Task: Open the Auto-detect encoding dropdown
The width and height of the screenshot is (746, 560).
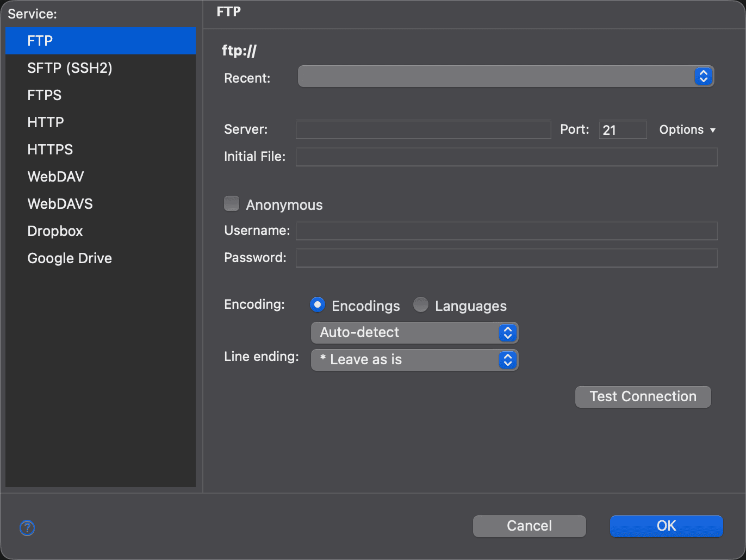Action: (414, 333)
